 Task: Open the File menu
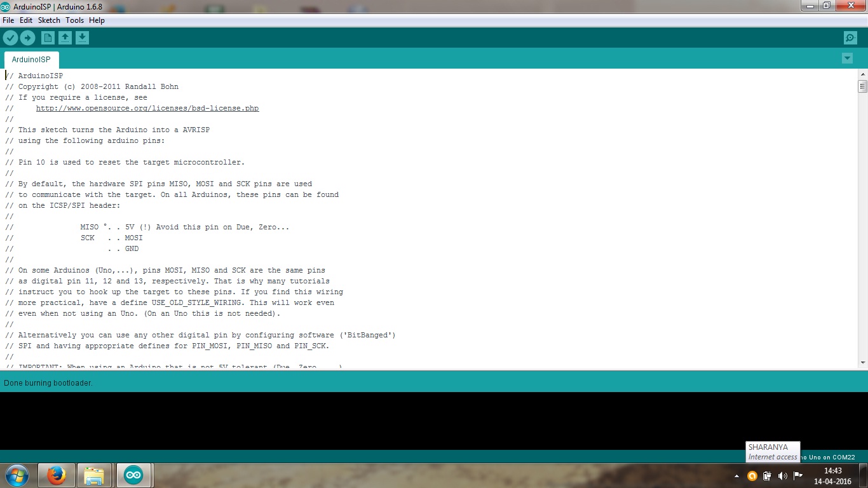tap(8, 20)
